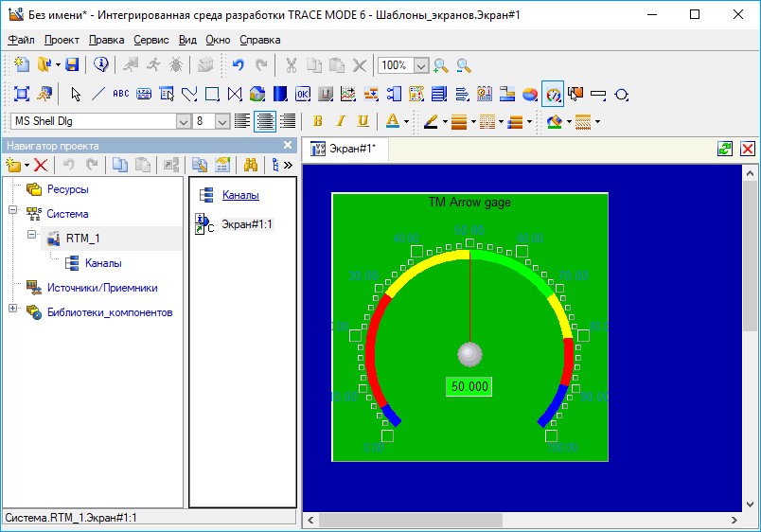Click the binoculars search icon in navigator
761x532 pixels.
[251, 164]
